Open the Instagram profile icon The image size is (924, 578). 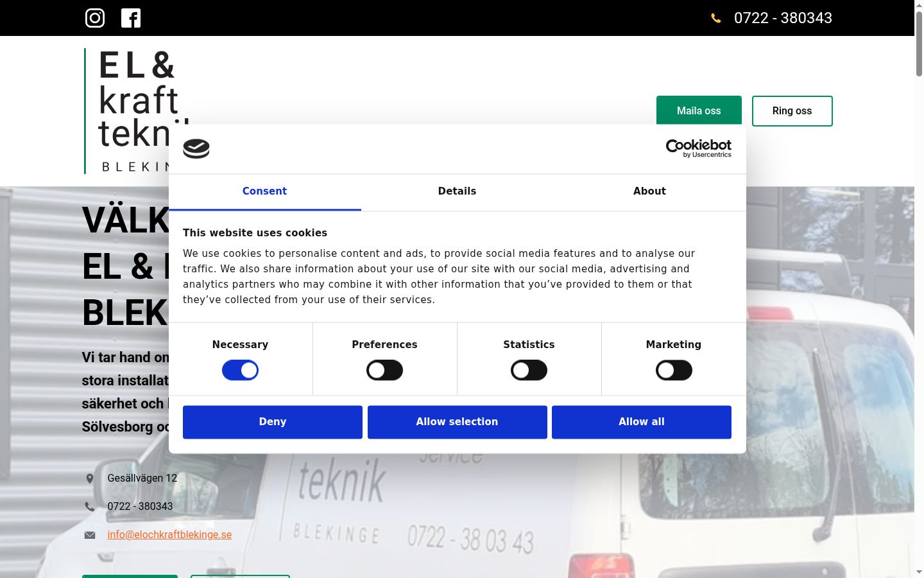click(x=95, y=18)
